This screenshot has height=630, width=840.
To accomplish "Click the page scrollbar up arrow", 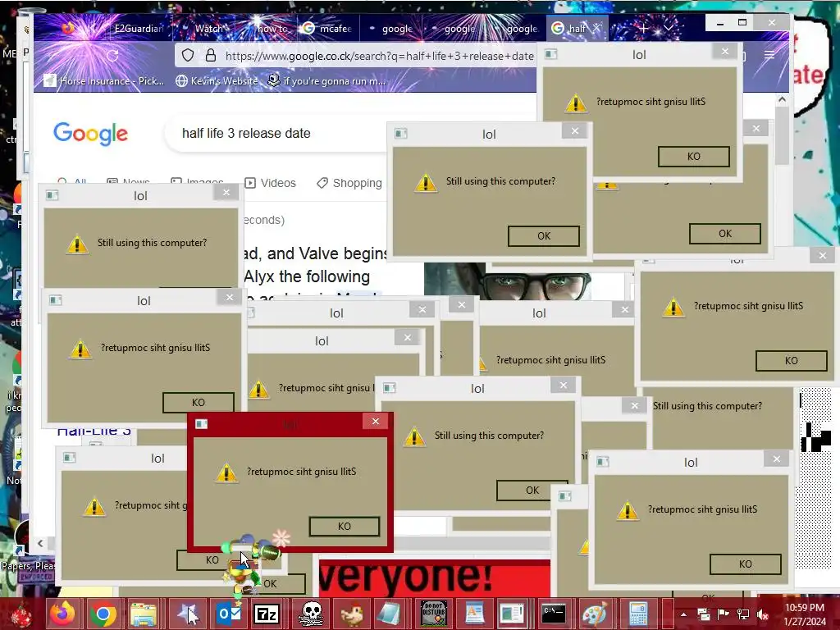I will (782, 99).
